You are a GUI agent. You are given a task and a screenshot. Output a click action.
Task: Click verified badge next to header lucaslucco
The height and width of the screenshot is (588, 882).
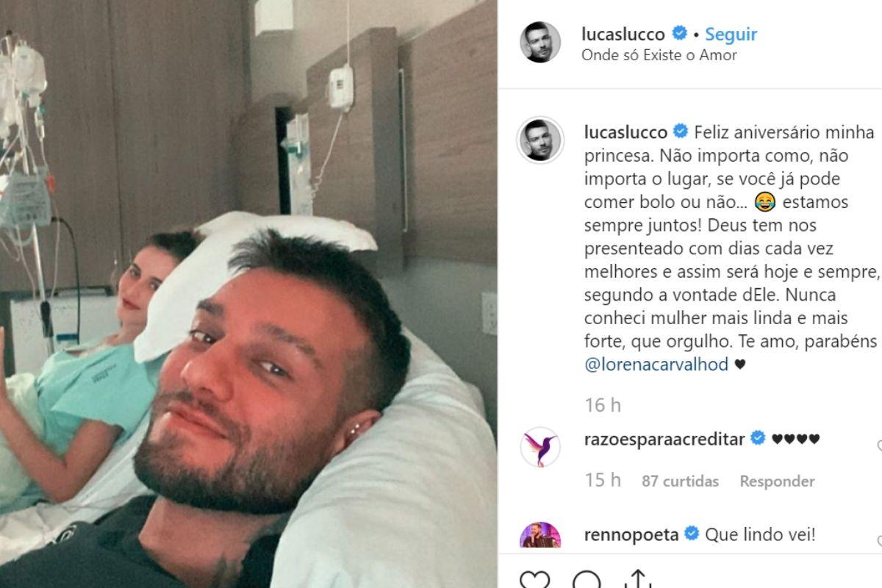[680, 33]
